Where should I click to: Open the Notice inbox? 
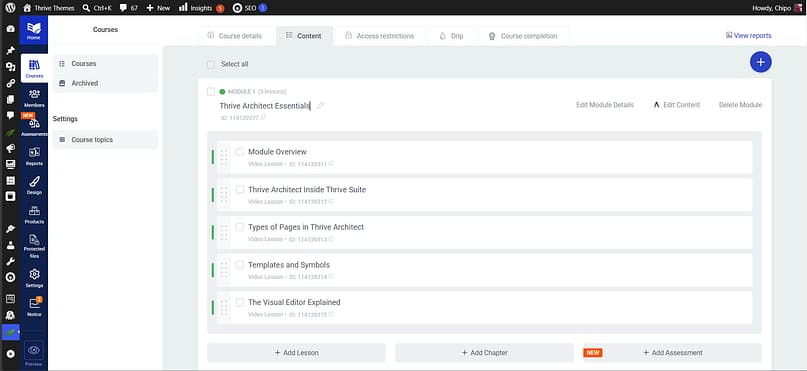tap(34, 307)
